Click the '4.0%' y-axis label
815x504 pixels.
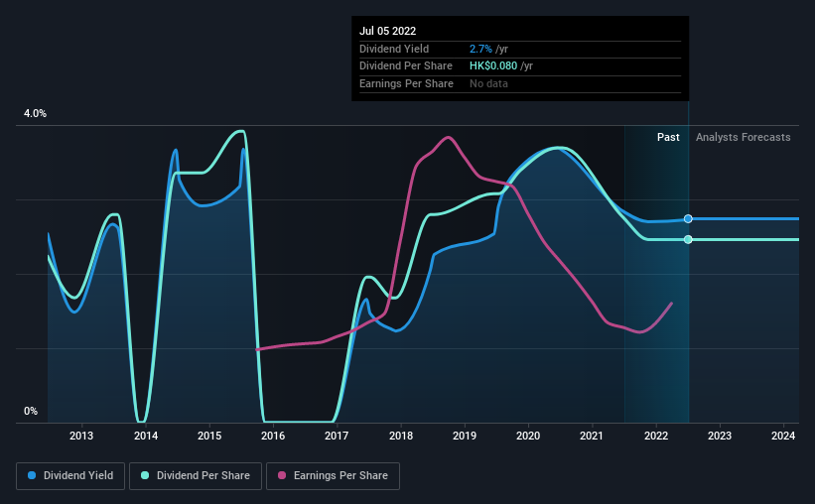tap(35, 113)
